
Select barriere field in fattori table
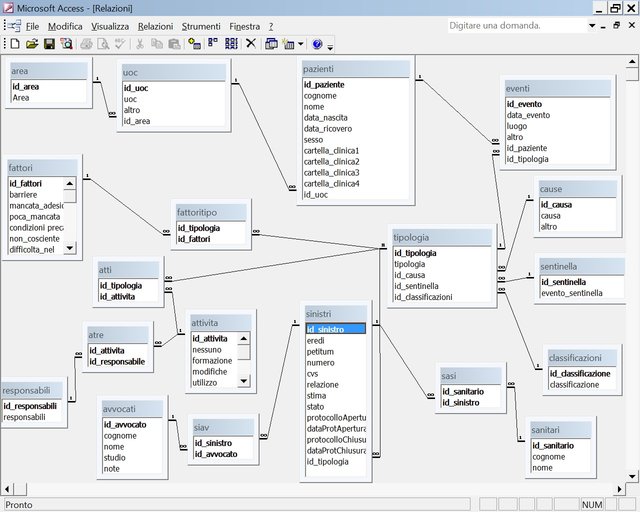click(x=23, y=194)
